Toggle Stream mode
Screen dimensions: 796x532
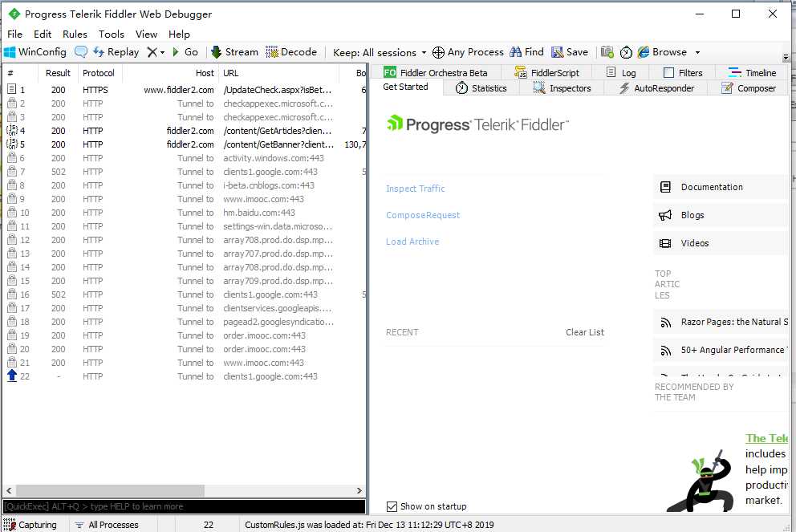[x=234, y=52]
